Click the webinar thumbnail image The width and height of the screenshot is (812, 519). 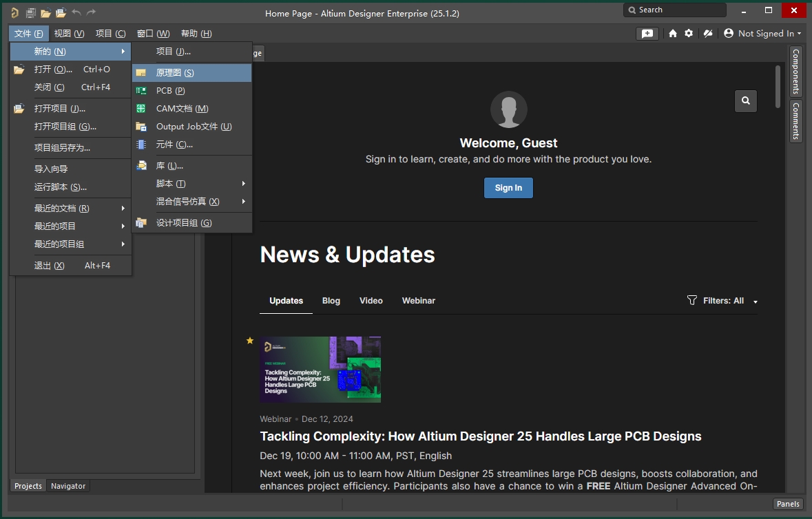point(320,370)
